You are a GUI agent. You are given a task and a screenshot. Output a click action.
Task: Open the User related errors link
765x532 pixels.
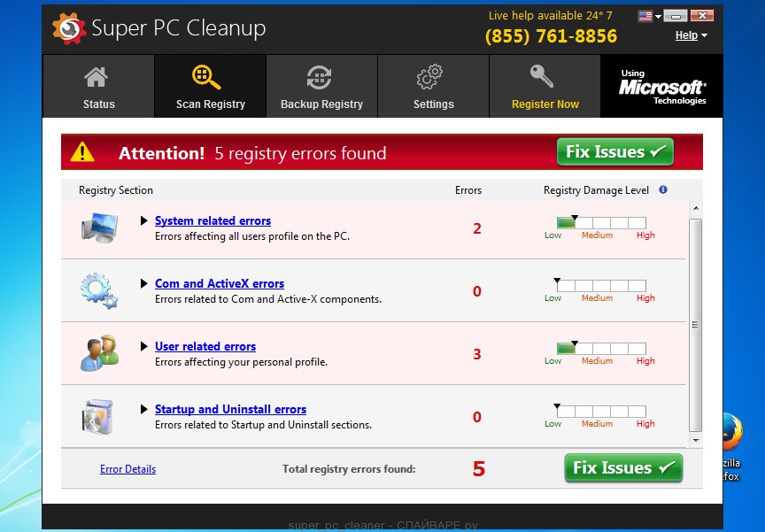tap(205, 347)
